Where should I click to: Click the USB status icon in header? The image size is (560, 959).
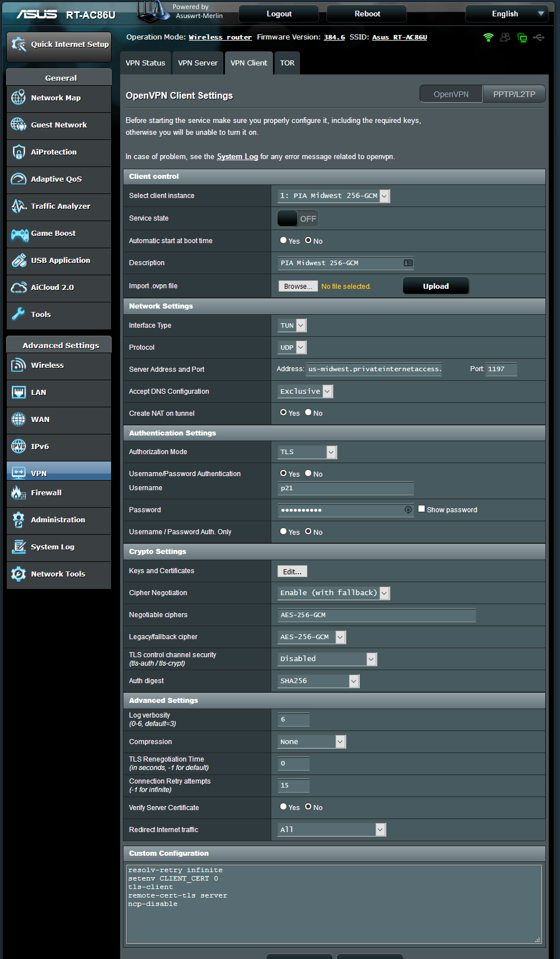539,37
